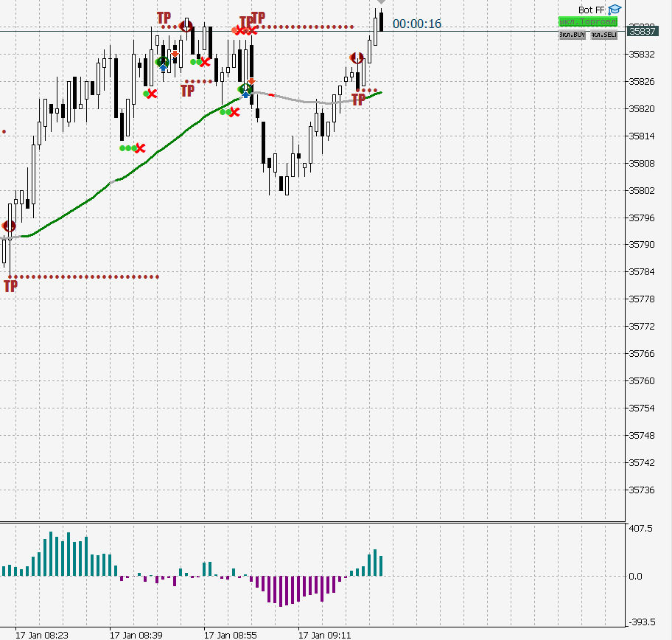The height and width of the screenshot is (640, 672).
Task: Toggle the green Выкл.Торговл trading button
Action: tap(588, 21)
